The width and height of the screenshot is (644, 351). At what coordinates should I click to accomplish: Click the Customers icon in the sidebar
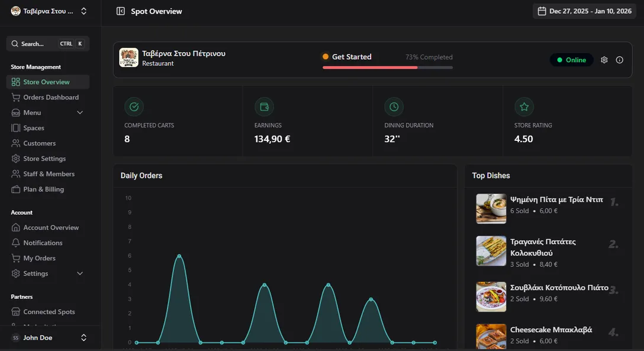point(15,143)
